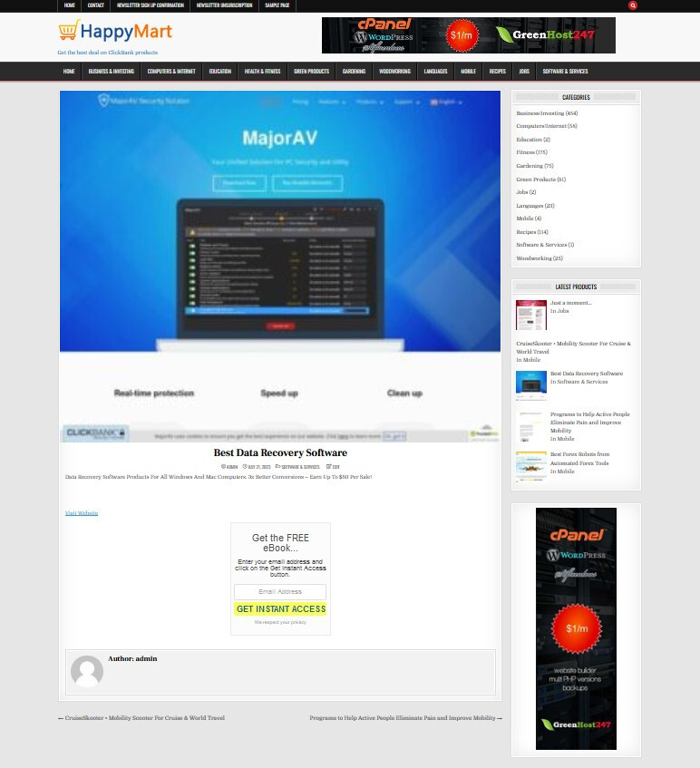The height and width of the screenshot is (768, 700).
Task: Select Recipes in main navigation
Action: [498, 71]
